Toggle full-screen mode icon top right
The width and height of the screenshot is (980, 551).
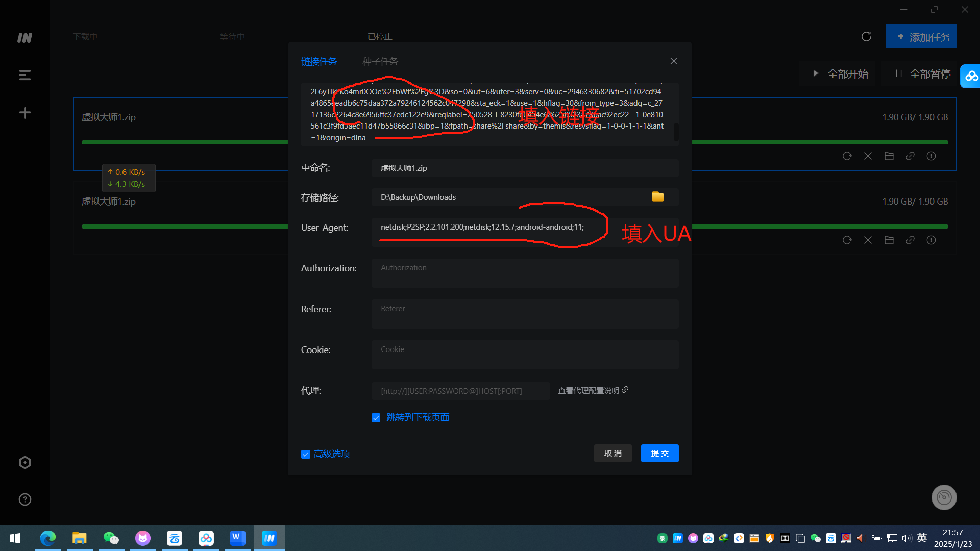pyautogui.click(x=934, y=8)
